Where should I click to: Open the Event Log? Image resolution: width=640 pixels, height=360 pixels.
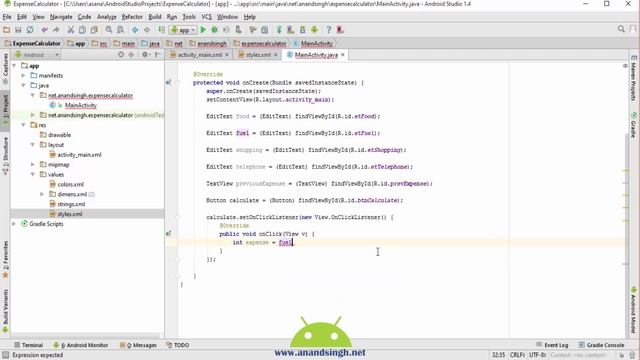click(552, 345)
